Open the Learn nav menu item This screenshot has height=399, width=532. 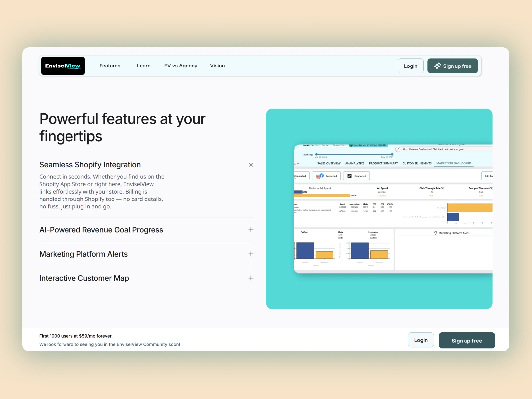pyautogui.click(x=144, y=66)
